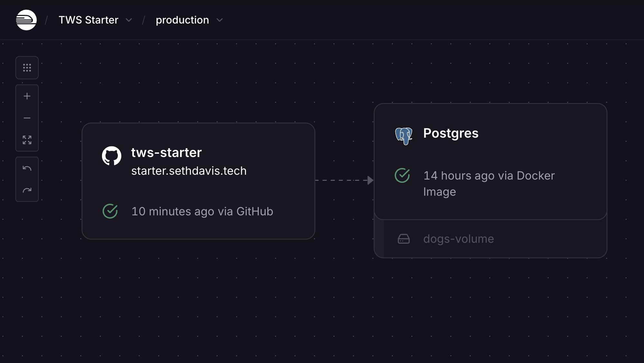Toggle the canvas grid dots icon
The height and width of the screenshot is (363, 644).
[27, 68]
